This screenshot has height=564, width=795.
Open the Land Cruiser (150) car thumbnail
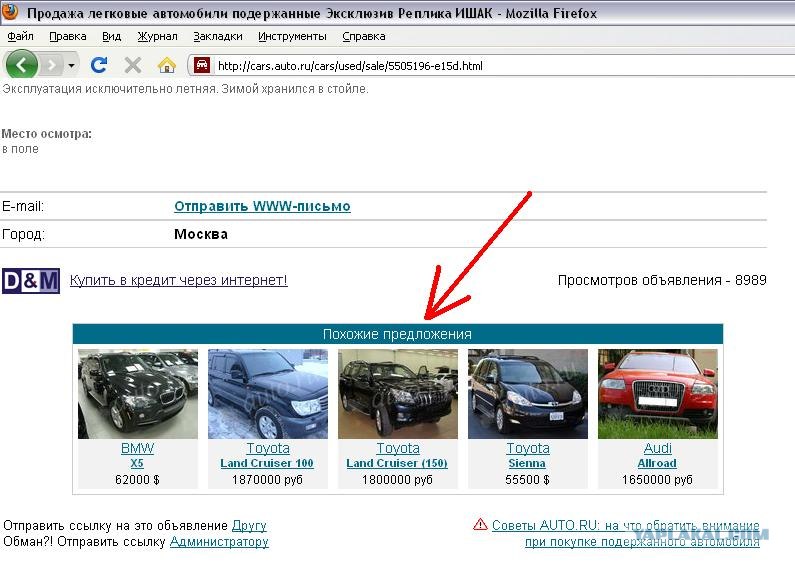(x=398, y=394)
